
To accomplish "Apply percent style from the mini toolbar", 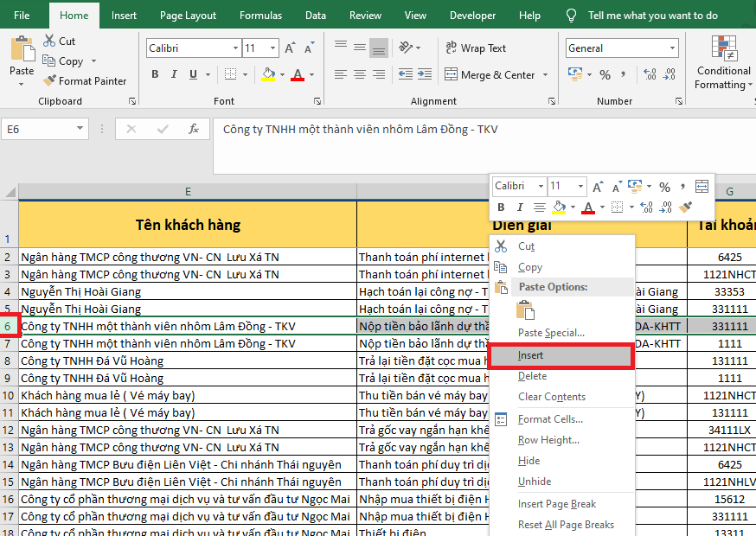I will [x=664, y=187].
